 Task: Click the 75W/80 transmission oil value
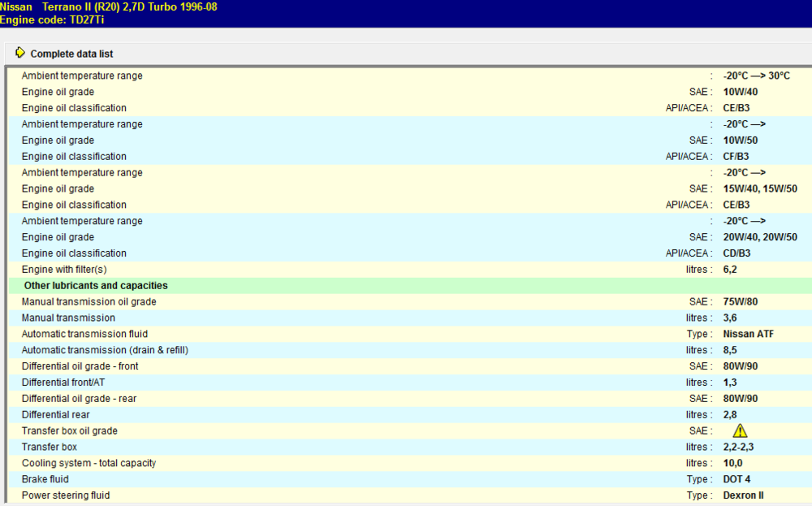[x=740, y=302]
